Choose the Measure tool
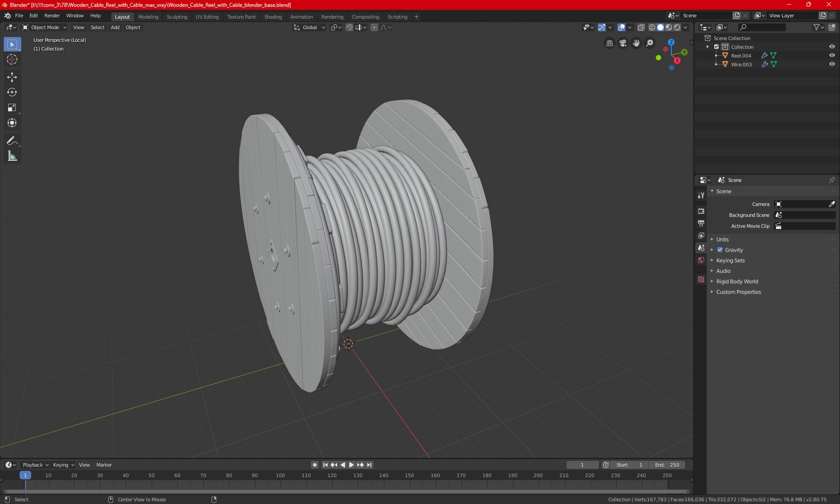The width and height of the screenshot is (840, 504). (x=12, y=156)
